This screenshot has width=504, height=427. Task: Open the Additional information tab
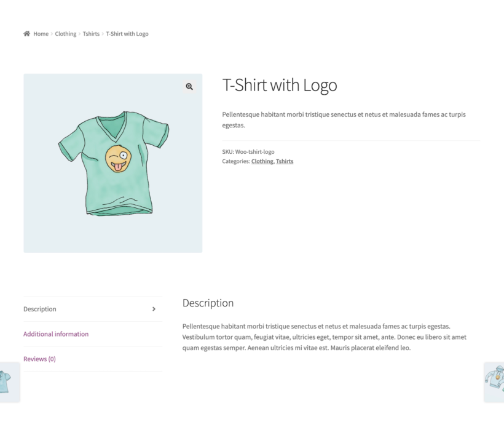click(x=55, y=333)
